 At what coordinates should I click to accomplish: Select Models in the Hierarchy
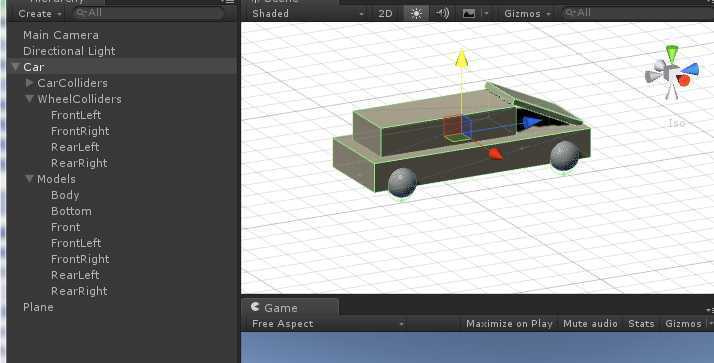click(56, 179)
